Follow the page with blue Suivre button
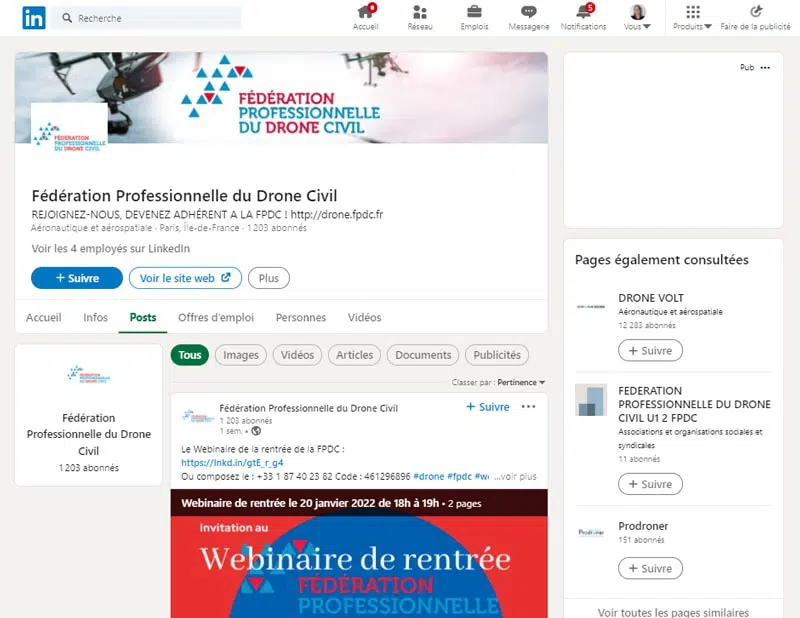Screen dimensions: 800x618 [x=77, y=278]
